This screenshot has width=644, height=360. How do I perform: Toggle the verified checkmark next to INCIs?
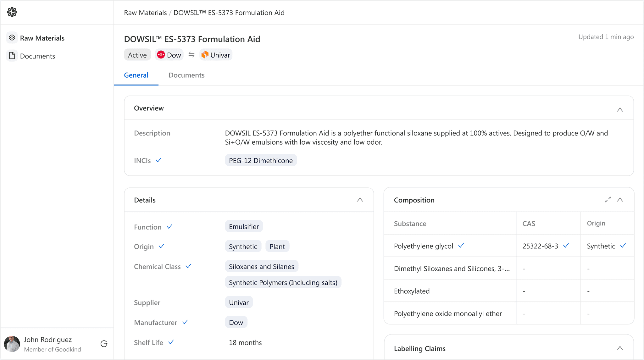coord(158,160)
